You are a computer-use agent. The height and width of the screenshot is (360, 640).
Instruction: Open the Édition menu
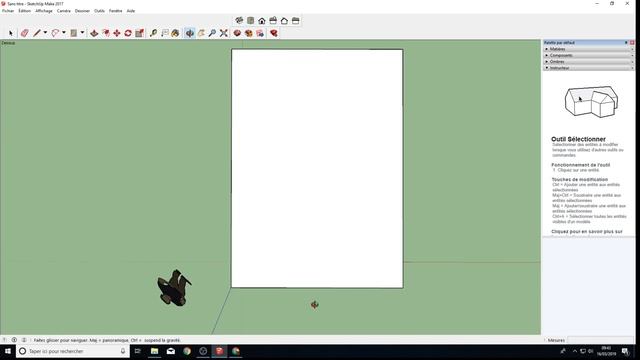[x=24, y=11]
